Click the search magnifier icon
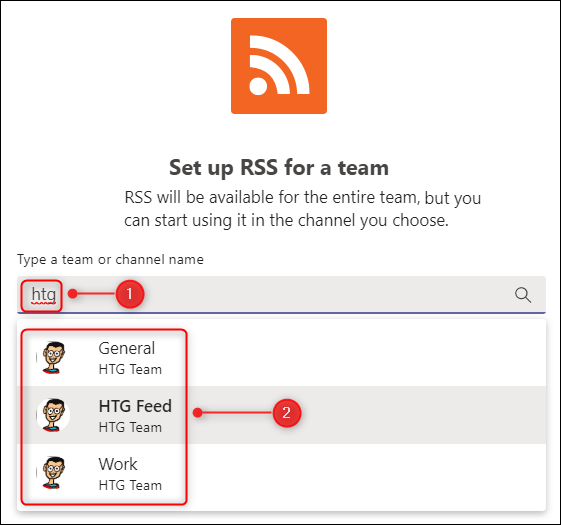 click(x=523, y=295)
